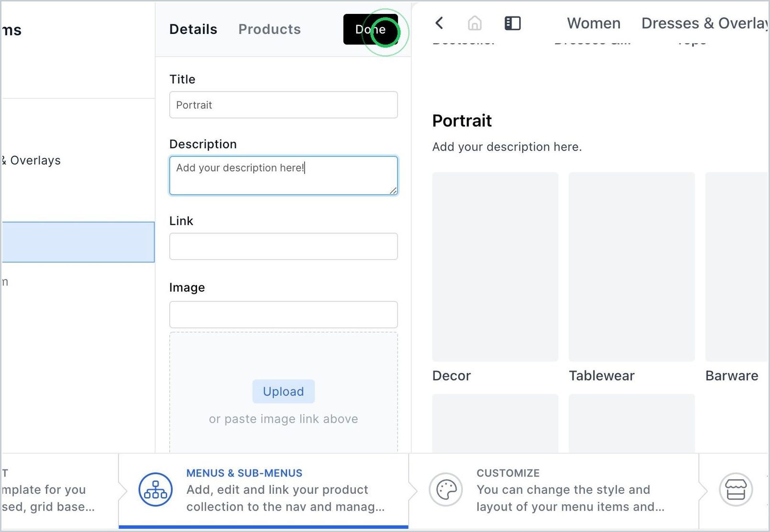Screen dimensions: 770x532
Task: Click the Barware label
Action: click(x=732, y=376)
